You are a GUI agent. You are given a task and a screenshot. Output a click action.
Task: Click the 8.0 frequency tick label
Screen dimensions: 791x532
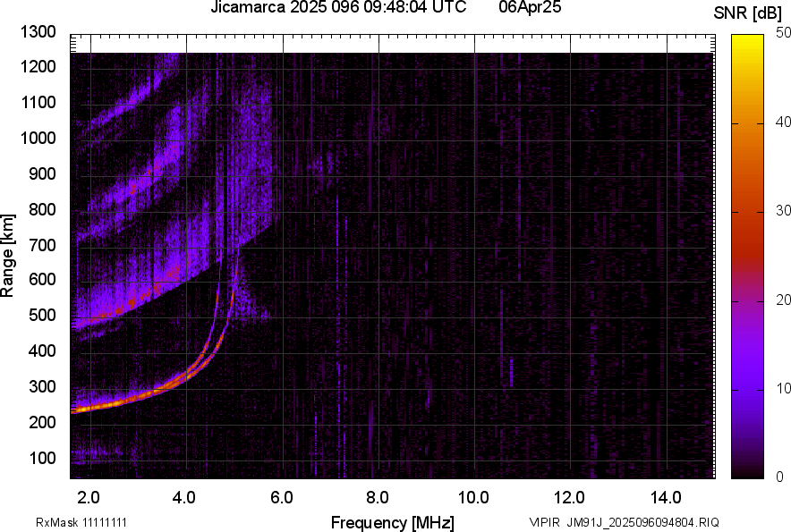378,498
